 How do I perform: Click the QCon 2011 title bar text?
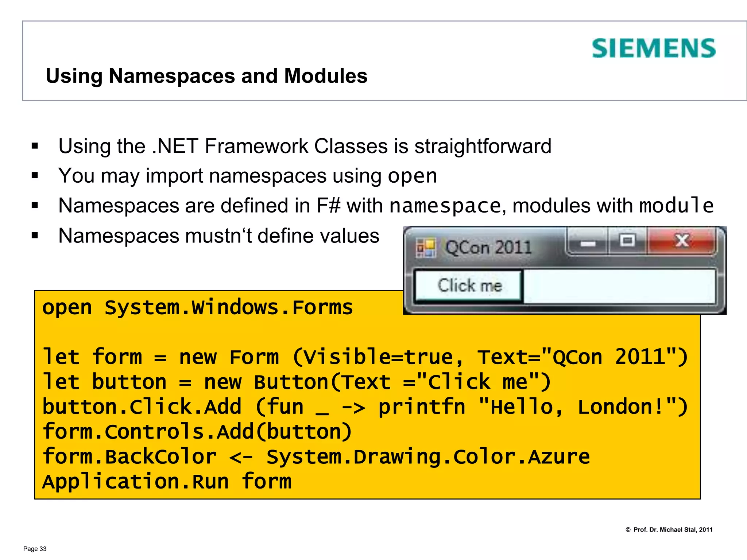coord(488,248)
